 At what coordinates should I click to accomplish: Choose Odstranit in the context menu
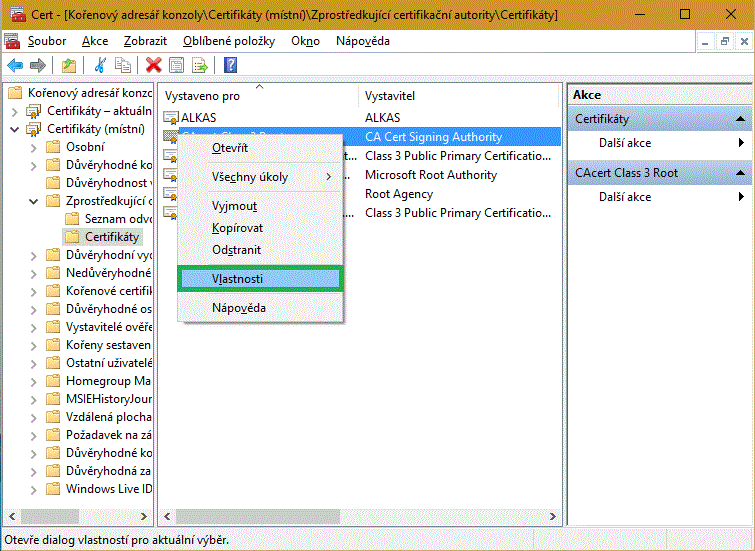point(237,249)
